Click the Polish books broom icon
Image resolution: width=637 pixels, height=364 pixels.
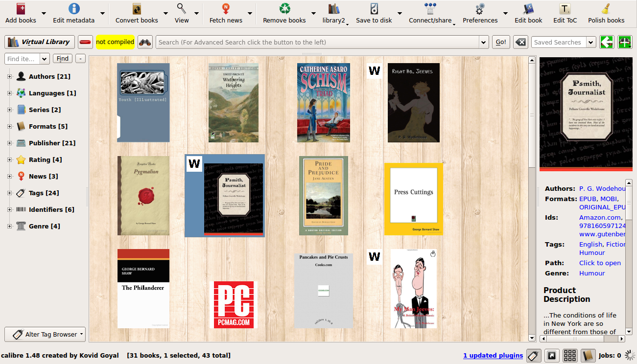click(606, 9)
